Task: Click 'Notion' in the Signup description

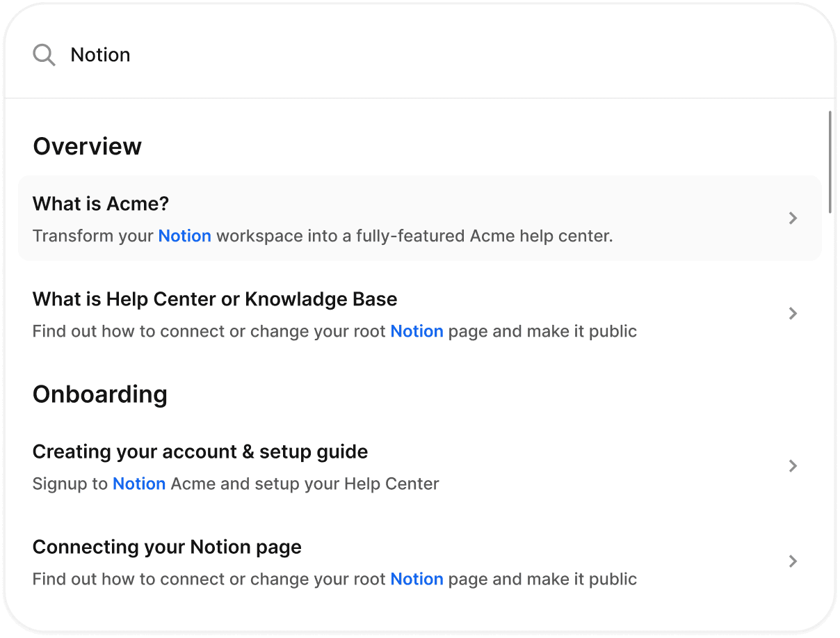Action: (x=139, y=484)
